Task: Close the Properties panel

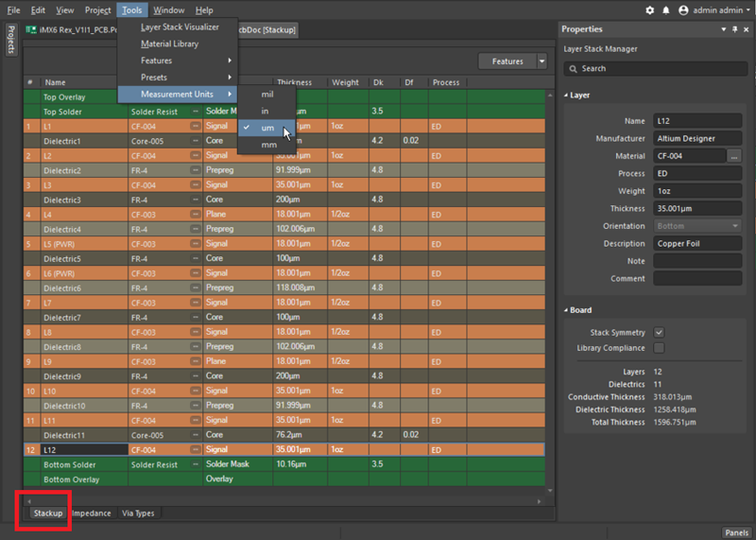Action: click(x=746, y=29)
